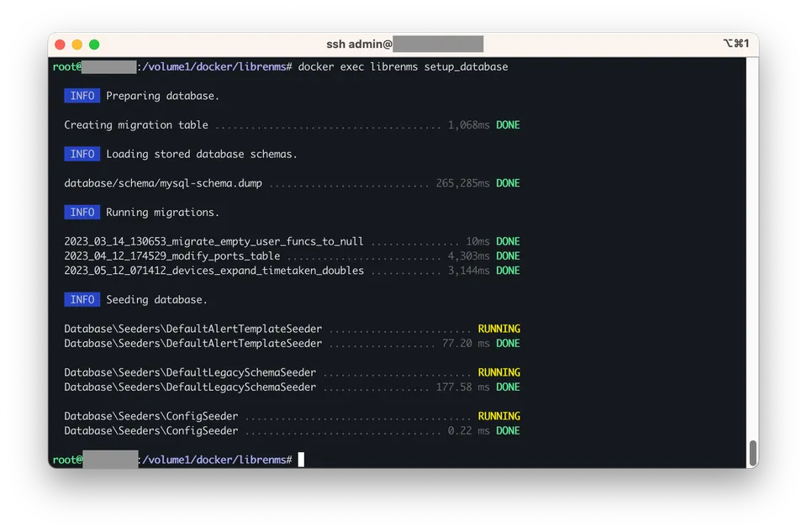Click INFO badge beside 'Loading stored database schemas.'
This screenshot has width=807, height=532.
(x=82, y=154)
